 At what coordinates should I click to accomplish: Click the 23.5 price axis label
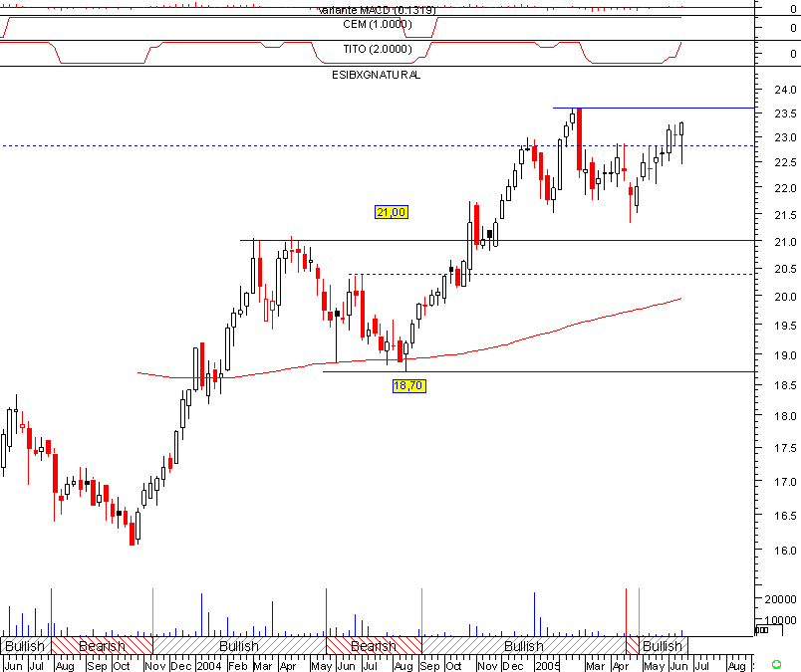point(785,113)
